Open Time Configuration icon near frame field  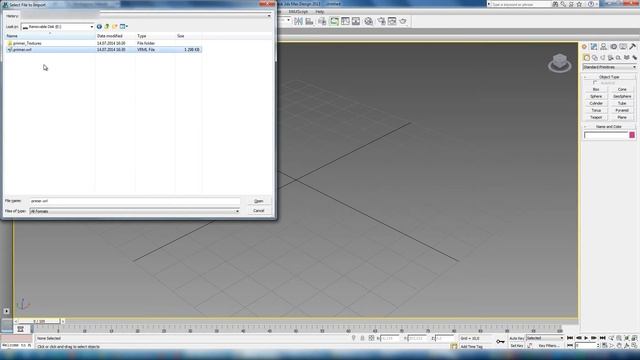(x=604, y=346)
